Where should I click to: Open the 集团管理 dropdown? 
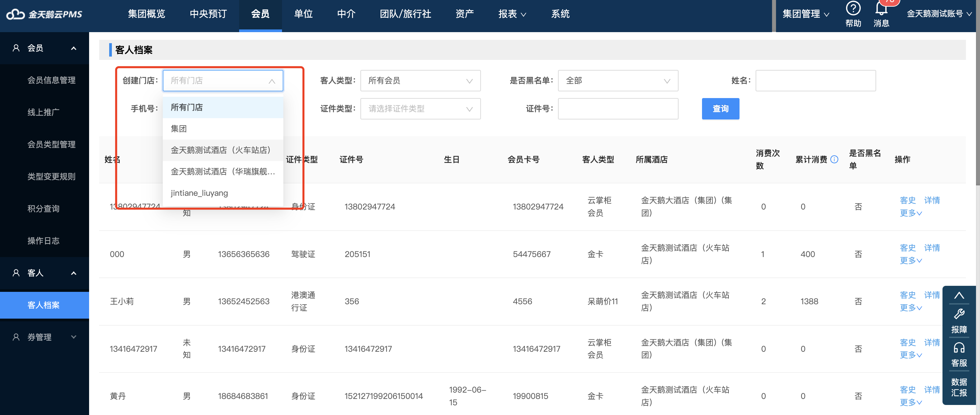(806, 14)
